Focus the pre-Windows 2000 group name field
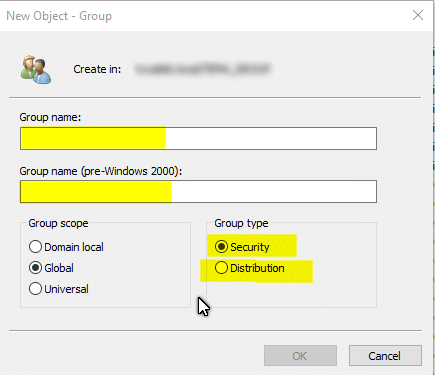 [x=198, y=192]
